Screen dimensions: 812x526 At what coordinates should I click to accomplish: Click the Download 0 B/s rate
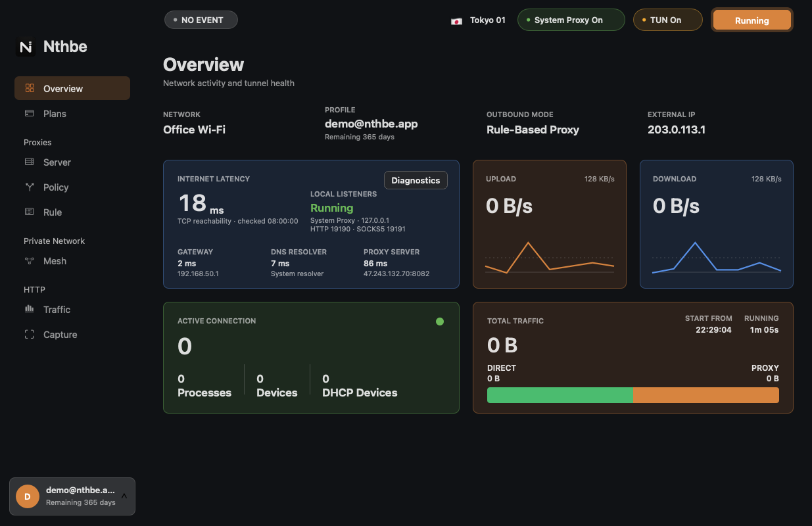676,206
